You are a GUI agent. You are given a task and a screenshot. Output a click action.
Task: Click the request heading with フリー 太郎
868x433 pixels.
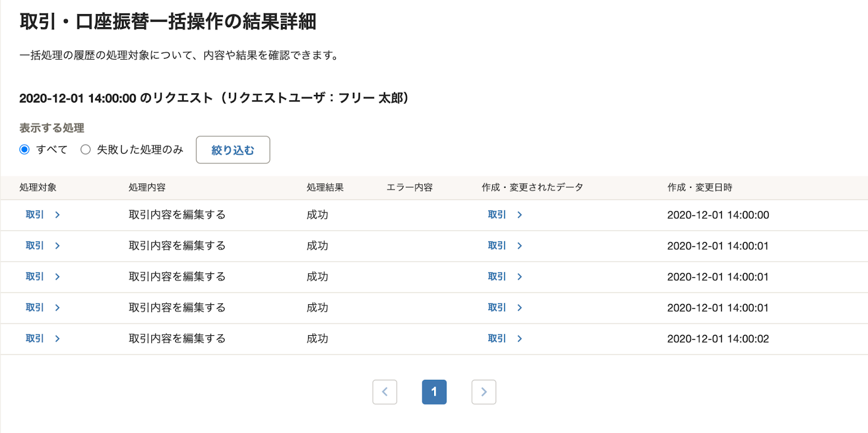point(214,98)
